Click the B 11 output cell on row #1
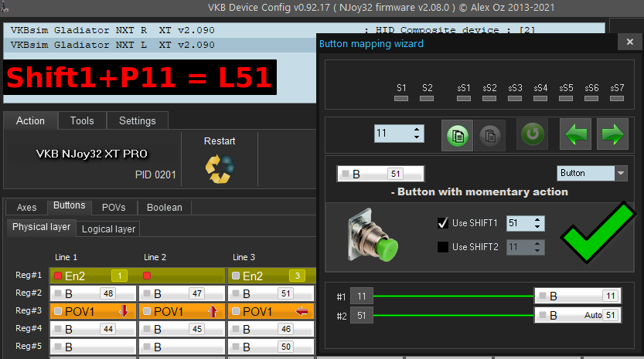This screenshot has height=359, width=644. 578,296
